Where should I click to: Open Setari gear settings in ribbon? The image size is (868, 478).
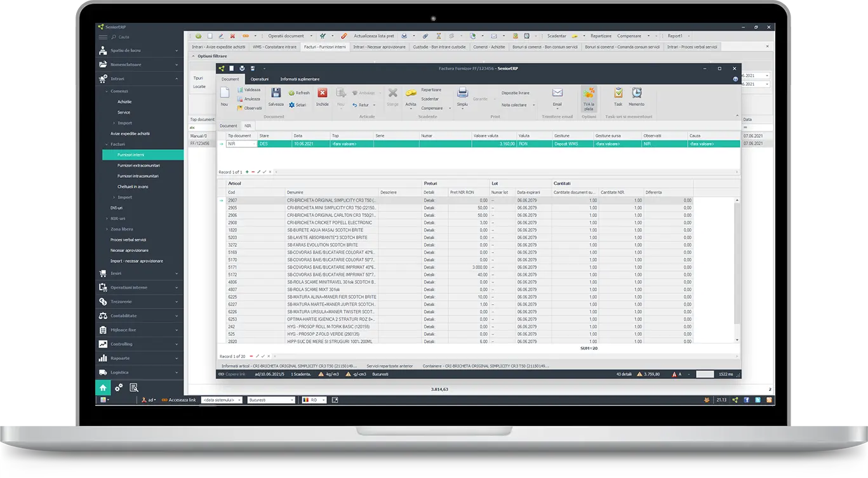[x=298, y=105]
